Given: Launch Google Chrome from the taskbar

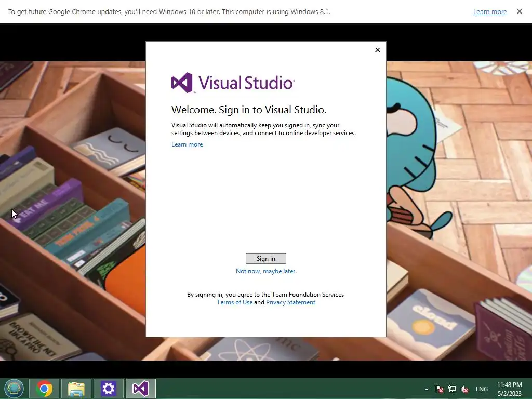Looking at the screenshot, I should point(44,389).
